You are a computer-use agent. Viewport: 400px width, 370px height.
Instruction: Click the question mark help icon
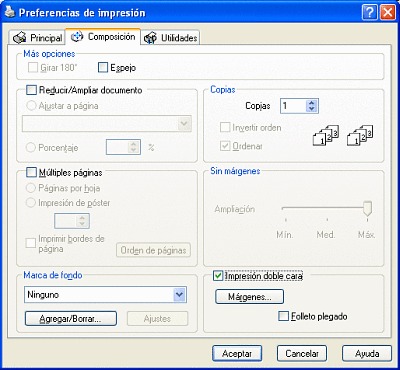369,13
